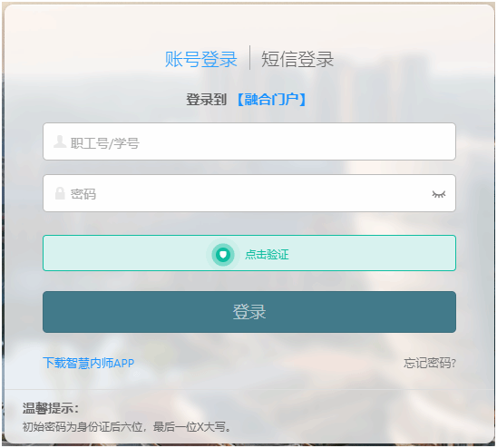Click the 点击验证 text label
Image resolution: width=497 pixels, height=448 pixels.
pos(267,254)
